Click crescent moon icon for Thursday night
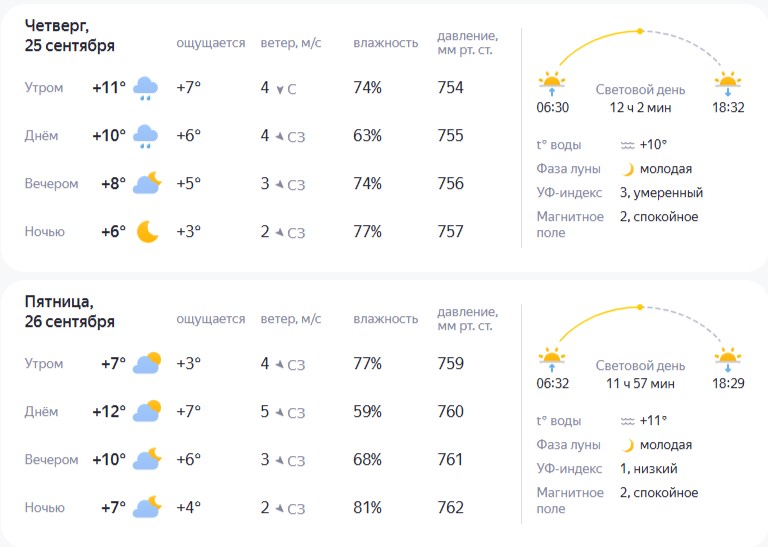 pyautogui.click(x=147, y=232)
